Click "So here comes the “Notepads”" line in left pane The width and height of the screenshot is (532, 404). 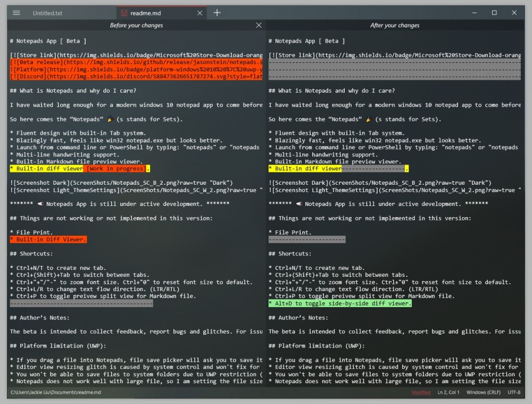[96, 119]
